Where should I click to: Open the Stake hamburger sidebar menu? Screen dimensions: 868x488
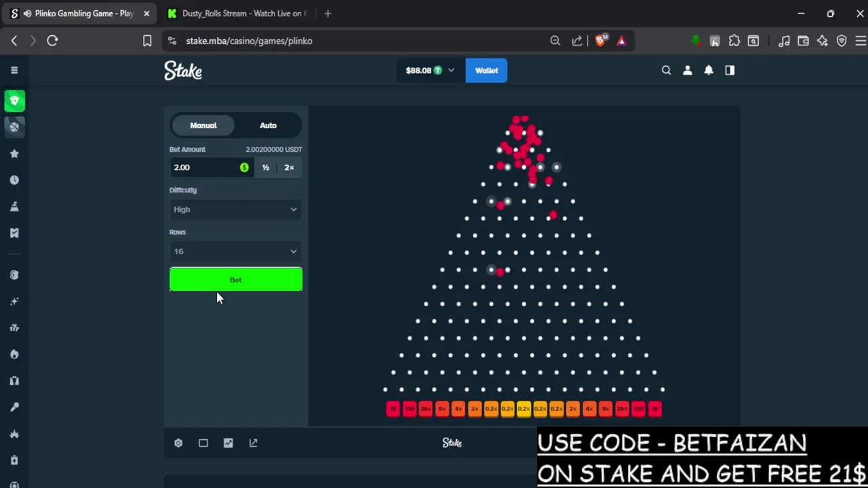pyautogui.click(x=14, y=70)
